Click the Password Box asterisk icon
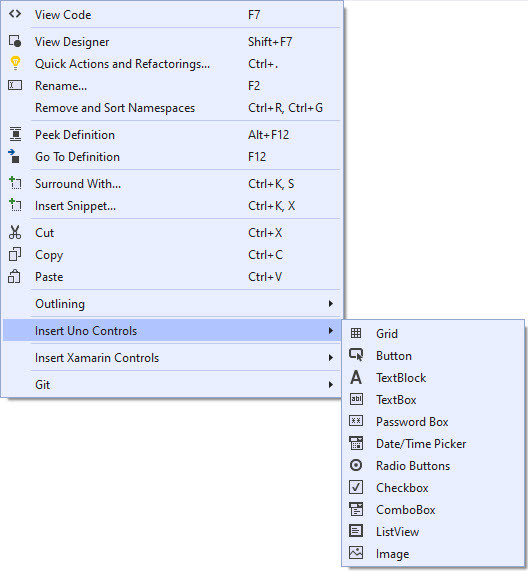Viewport: 528px width, 571px height. [356, 421]
